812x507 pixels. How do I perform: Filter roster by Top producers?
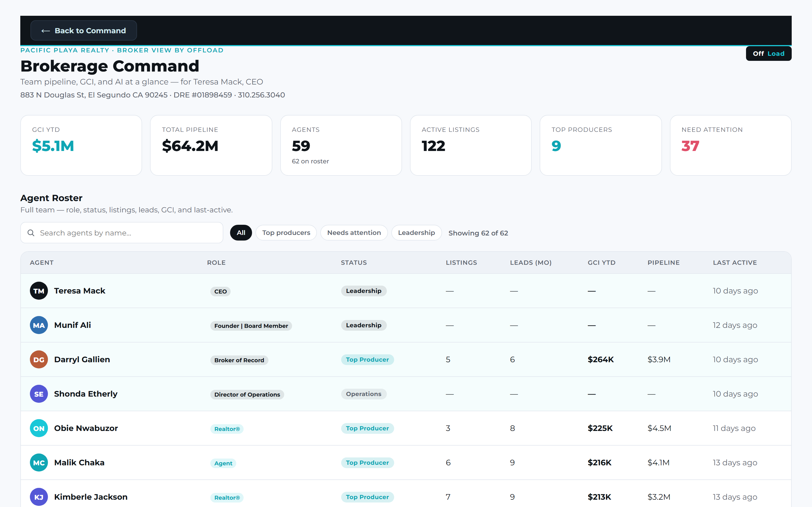(x=286, y=233)
